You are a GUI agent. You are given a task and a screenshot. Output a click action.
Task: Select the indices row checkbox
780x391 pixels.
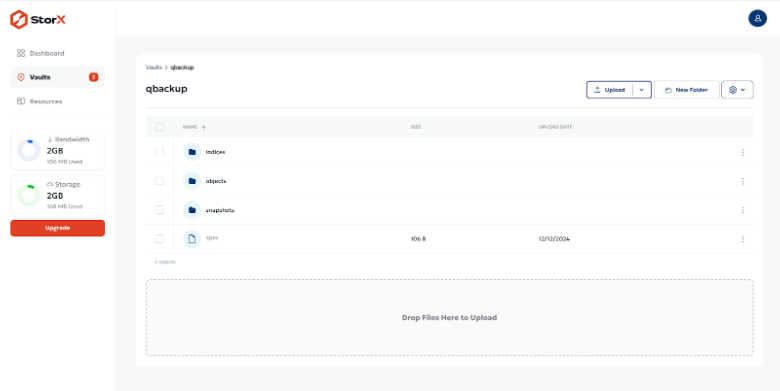pos(159,152)
